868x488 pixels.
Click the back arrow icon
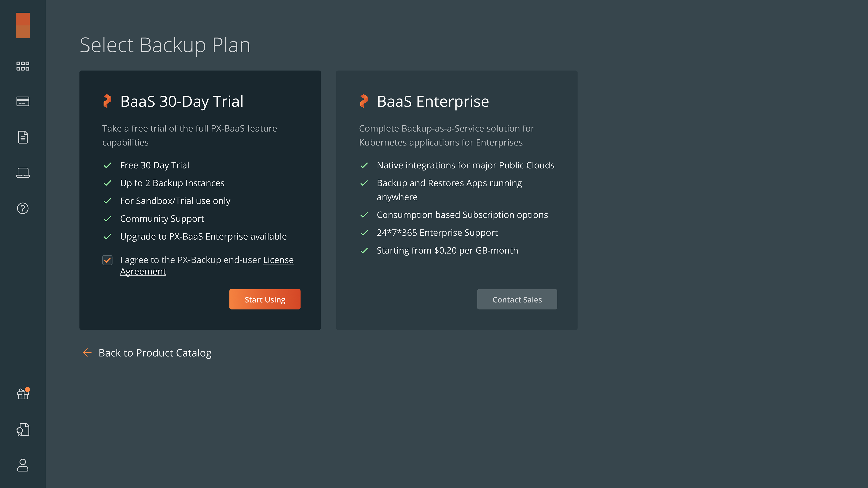coord(87,353)
